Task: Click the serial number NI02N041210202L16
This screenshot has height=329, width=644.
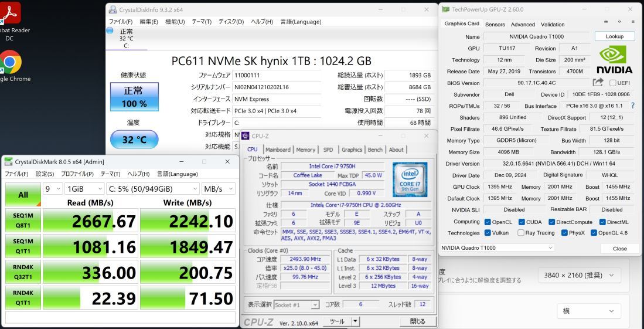Action: (x=277, y=87)
